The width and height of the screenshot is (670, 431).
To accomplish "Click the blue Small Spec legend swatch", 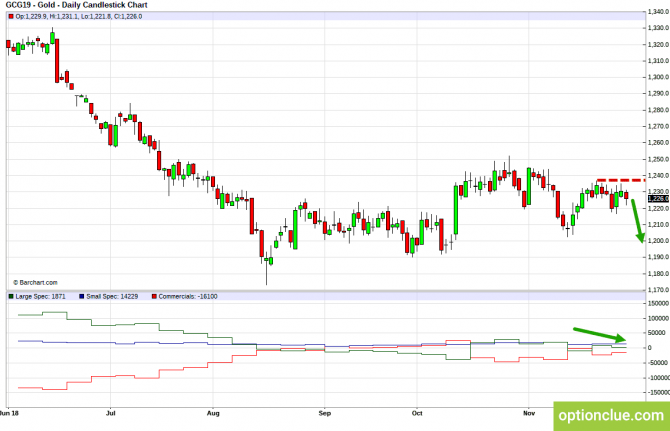I will [82, 296].
